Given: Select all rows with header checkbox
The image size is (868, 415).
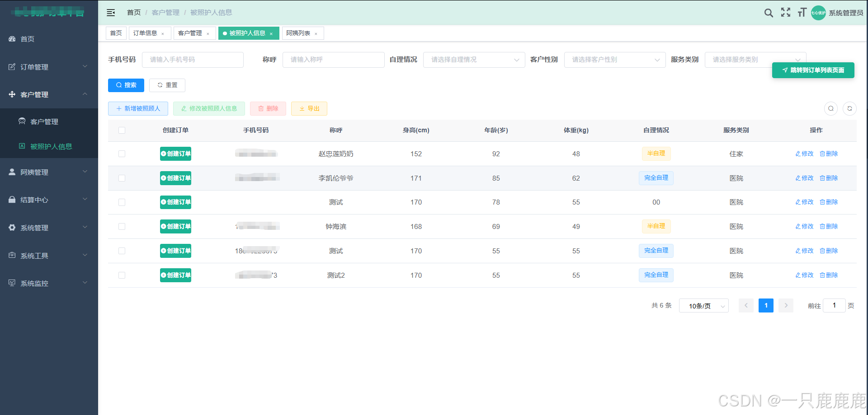Looking at the screenshot, I should click(x=122, y=130).
